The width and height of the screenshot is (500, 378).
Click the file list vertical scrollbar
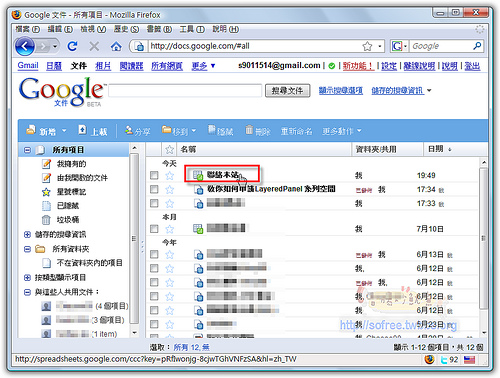point(483,238)
